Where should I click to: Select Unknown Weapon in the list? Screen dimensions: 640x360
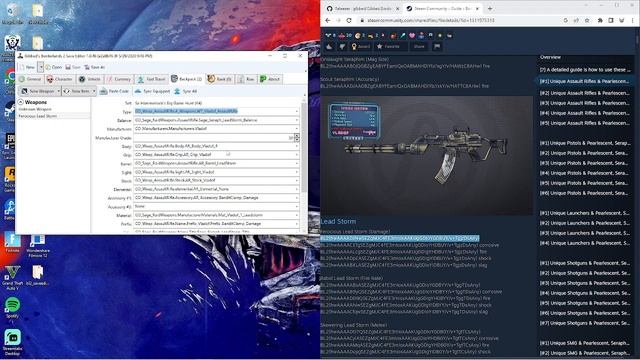pos(35,109)
